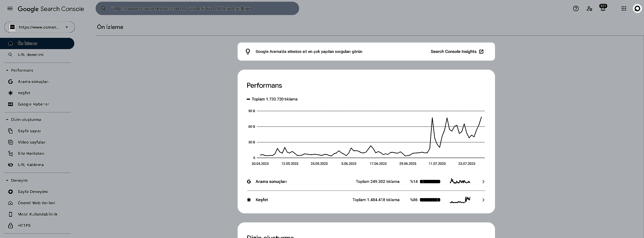Click the %14 share bar
644x238 pixels.
430,182
